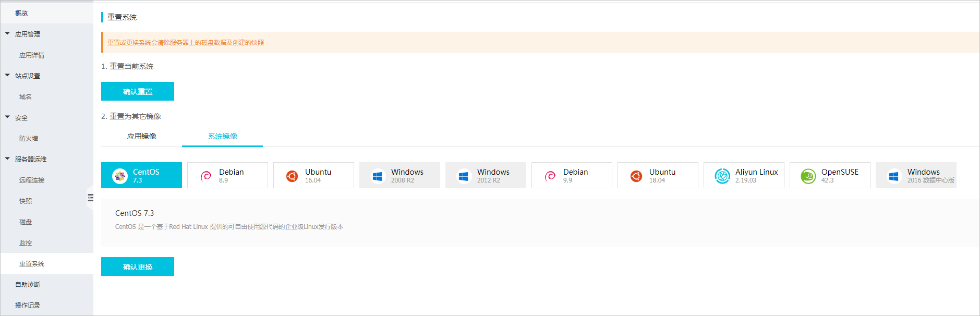Screen dimensions: 980x316
Task: Choose the Aliyun Linux 2.19.03 icon
Action: 722,176
